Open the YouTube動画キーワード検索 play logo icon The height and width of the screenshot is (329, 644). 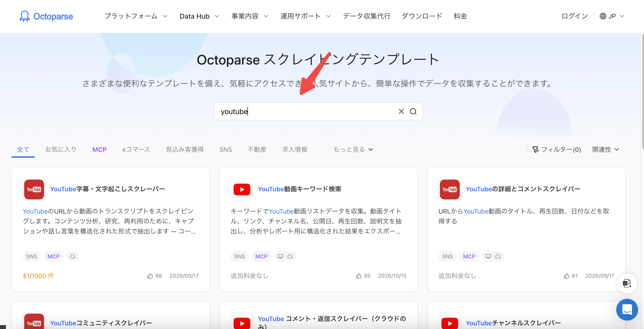click(x=242, y=189)
